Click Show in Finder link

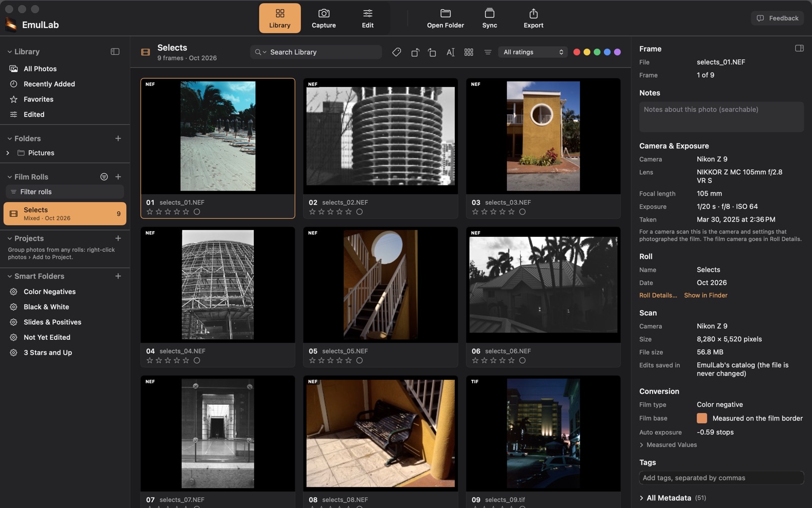pyautogui.click(x=705, y=295)
